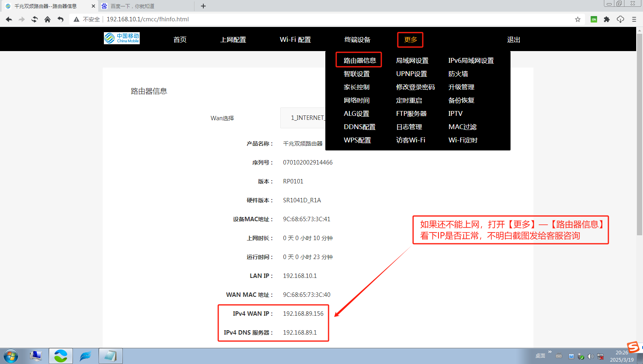Click the volume tray icon
Image resolution: width=643 pixels, height=364 pixels.
pyautogui.click(x=591, y=356)
